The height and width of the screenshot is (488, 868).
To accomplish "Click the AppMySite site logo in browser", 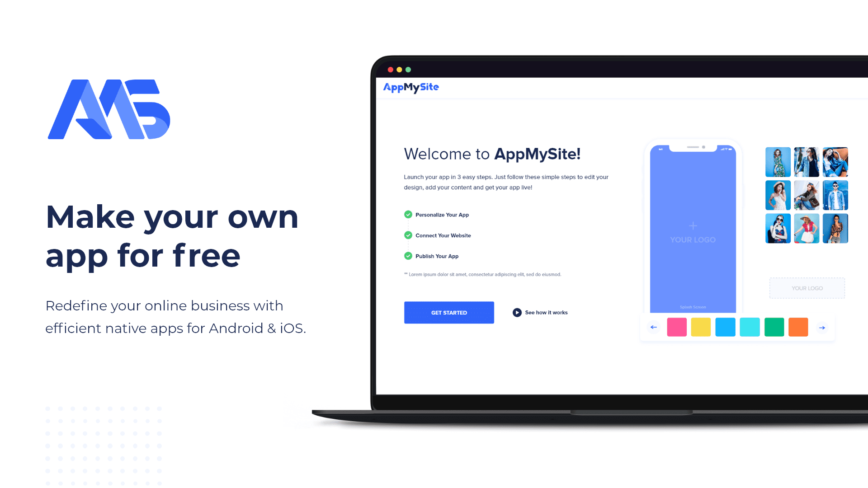I will tap(411, 87).
